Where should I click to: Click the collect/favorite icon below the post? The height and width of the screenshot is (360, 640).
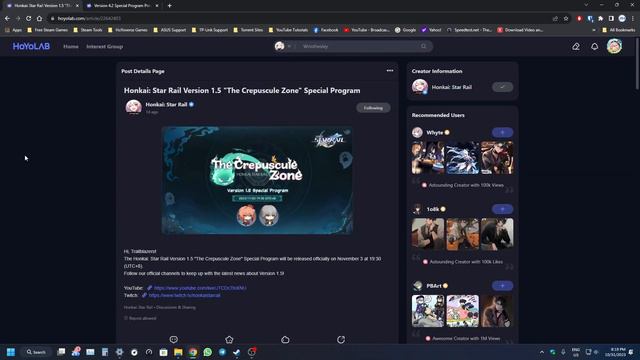(229, 339)
